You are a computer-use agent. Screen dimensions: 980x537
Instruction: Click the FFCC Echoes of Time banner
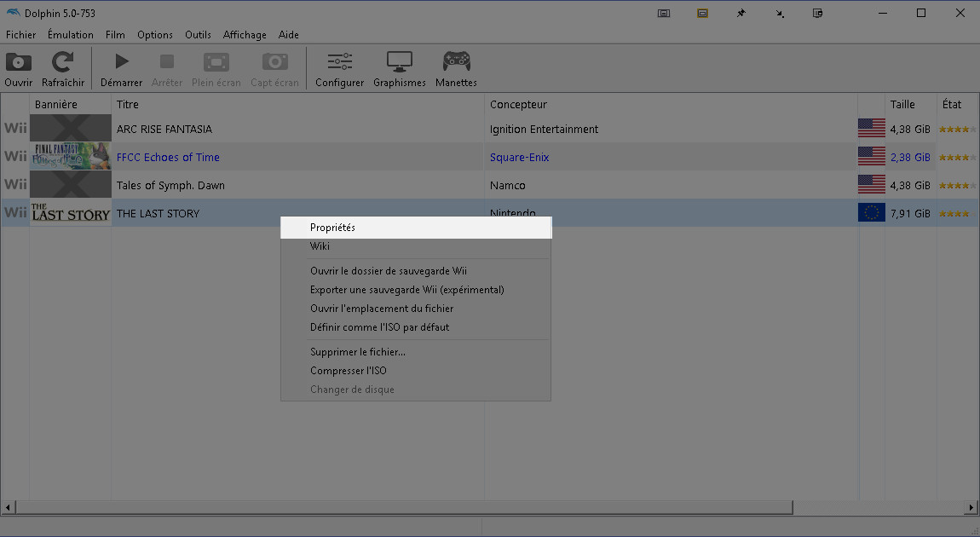71,156
